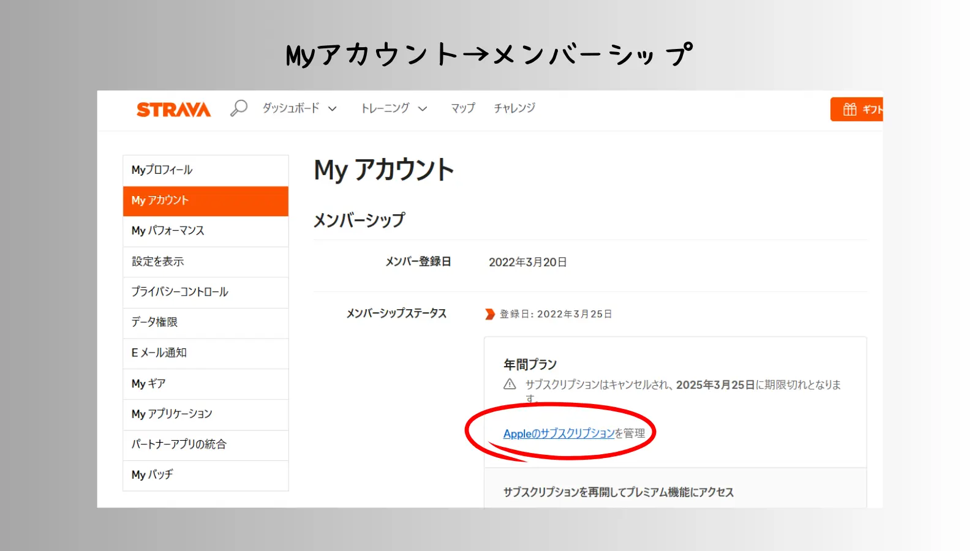
Task: Click the Strava logo
Action: [173, 110]
